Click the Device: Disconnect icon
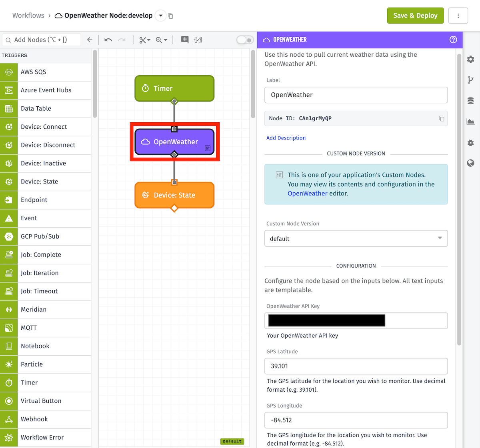 (x=9, y=145)
